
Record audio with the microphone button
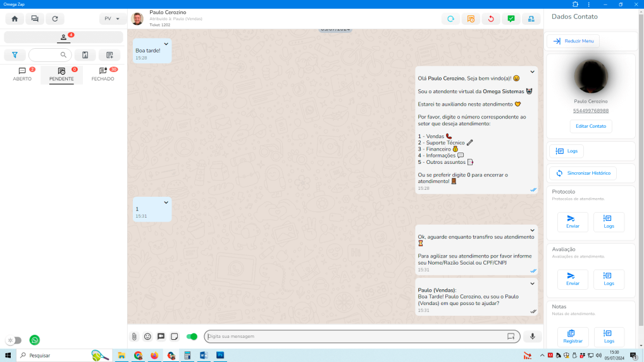[x=533, y=337]
